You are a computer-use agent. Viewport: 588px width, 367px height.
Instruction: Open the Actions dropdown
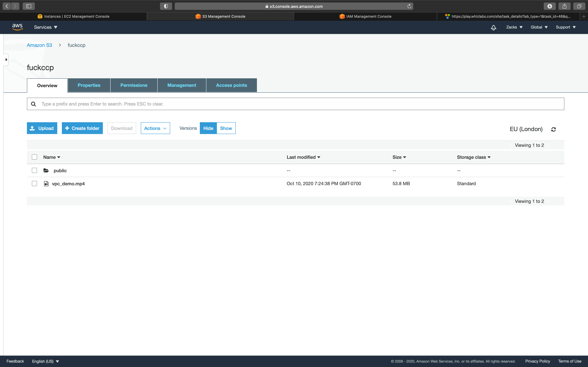155,128
